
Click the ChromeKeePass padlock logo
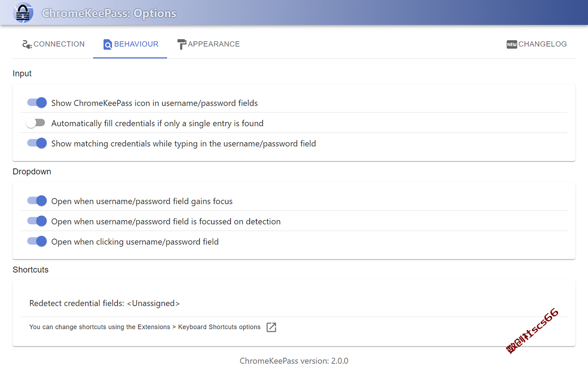pyautogui.click(x=23, y=12)
